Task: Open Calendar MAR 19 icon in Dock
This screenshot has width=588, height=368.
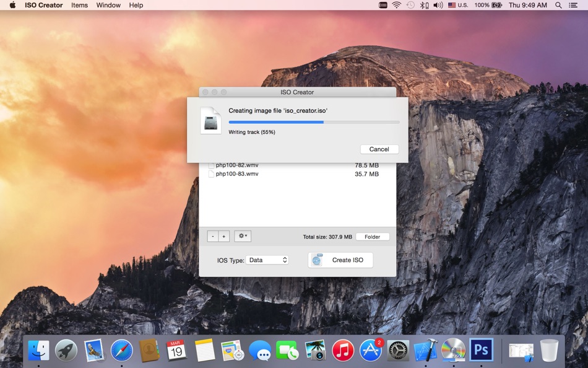Action: (x=176, y=351)
